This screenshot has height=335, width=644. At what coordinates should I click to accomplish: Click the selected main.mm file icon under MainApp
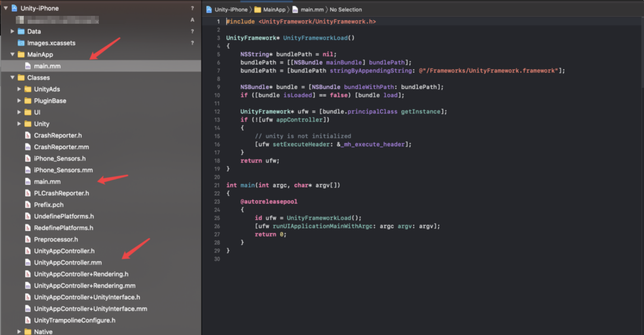pos(28,66)
